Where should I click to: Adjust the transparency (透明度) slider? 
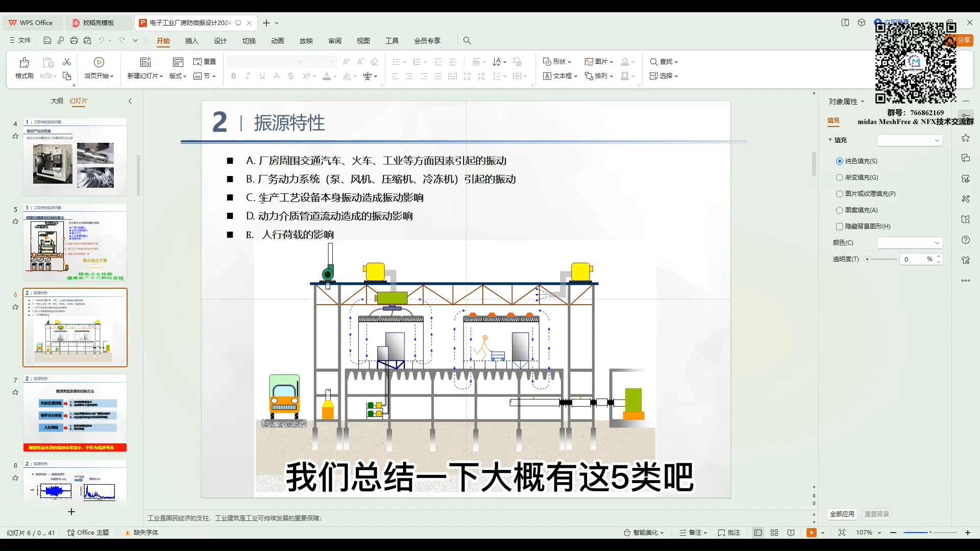pos(867,259)
